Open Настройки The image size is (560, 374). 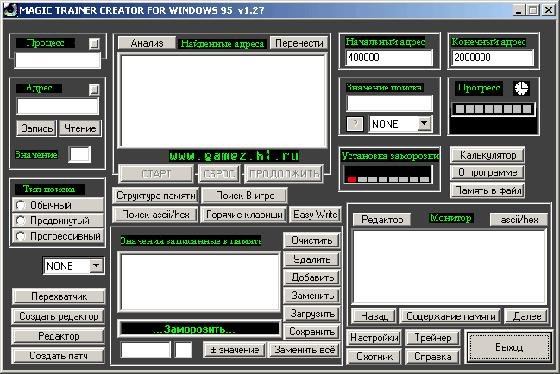[x=374, y=338]
